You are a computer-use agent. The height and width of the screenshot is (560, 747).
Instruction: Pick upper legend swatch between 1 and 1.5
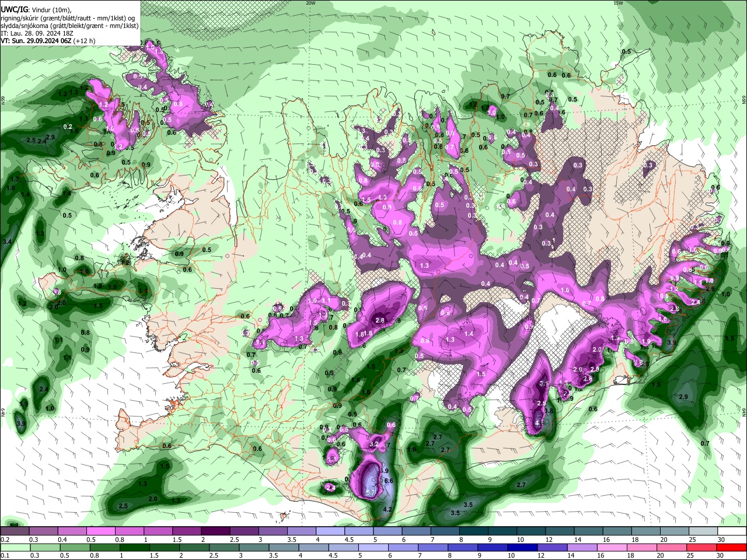click(x=158, y=531)
